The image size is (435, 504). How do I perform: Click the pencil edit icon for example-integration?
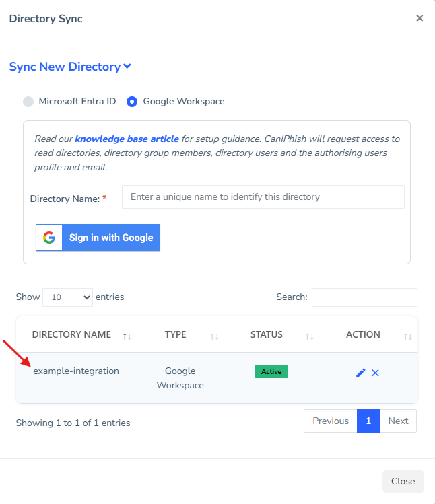click(x=360, y=373)
